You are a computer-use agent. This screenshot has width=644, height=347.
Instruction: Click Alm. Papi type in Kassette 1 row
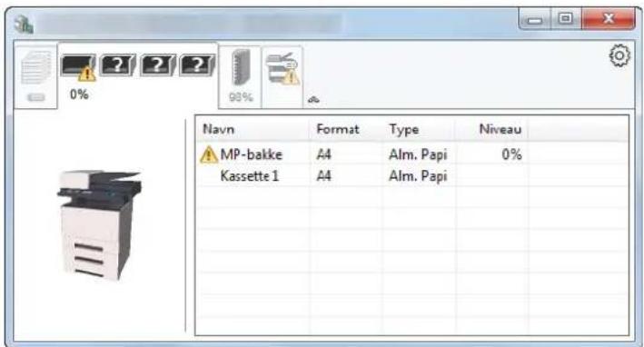click(418, 175)
